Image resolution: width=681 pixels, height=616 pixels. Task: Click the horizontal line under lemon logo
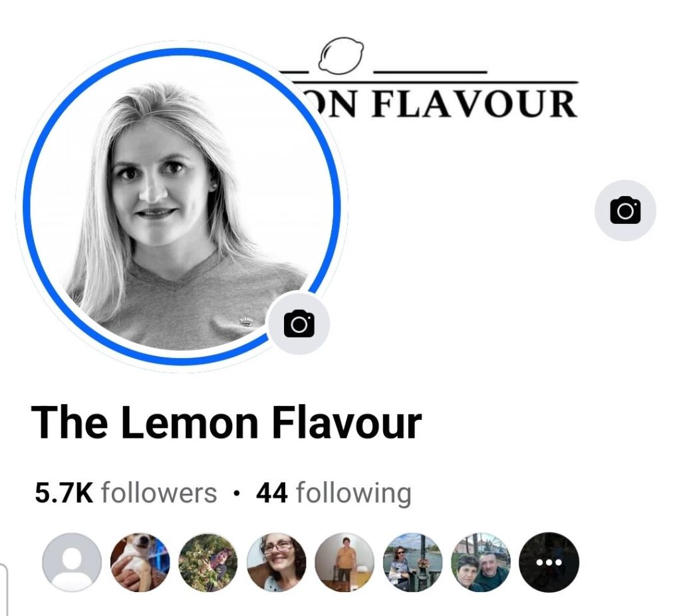tap(434, 82)
